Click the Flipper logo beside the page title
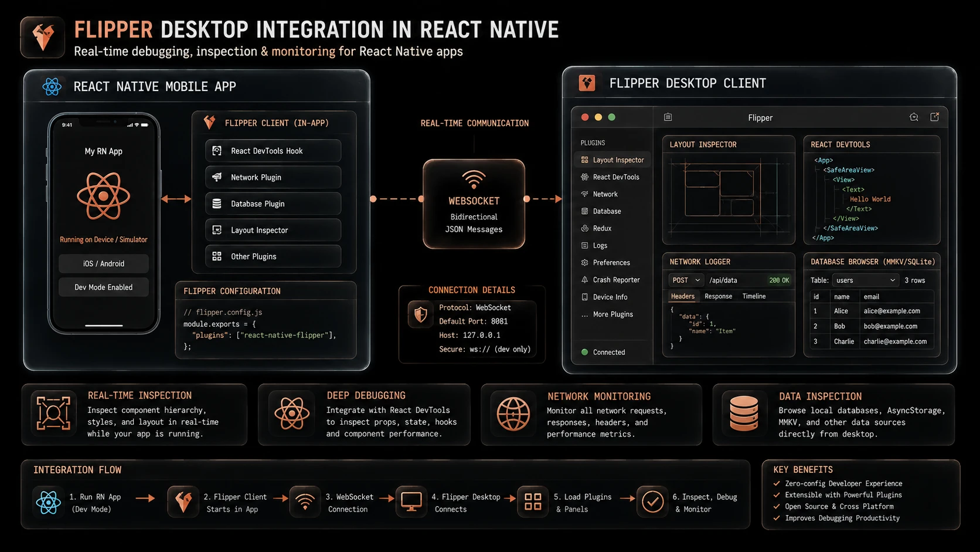The image size is (980, 552). (x=43, y=37)
